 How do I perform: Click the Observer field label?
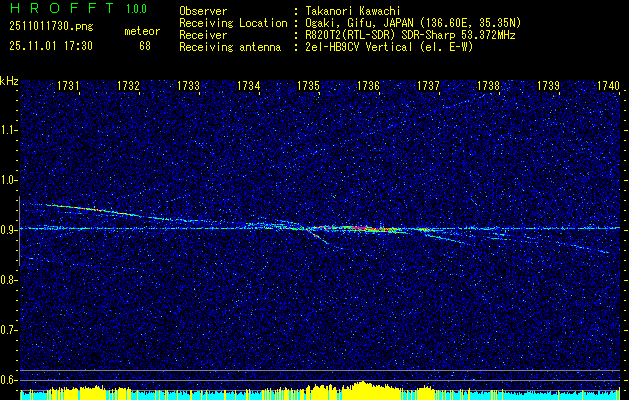[203, 11]
